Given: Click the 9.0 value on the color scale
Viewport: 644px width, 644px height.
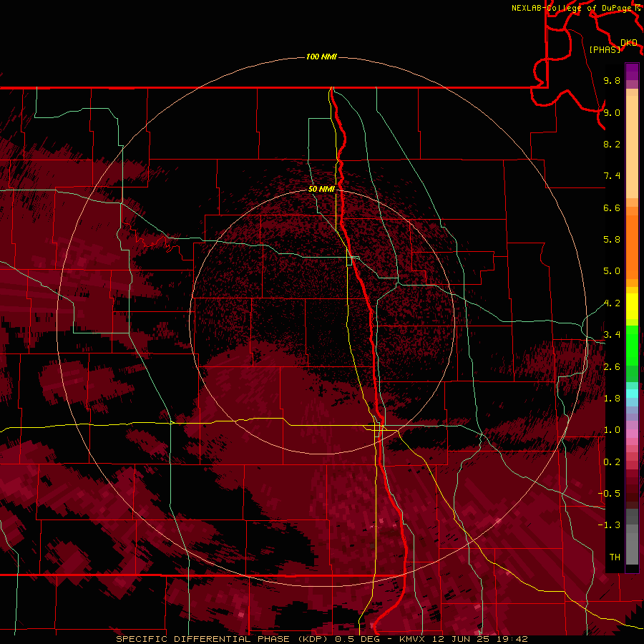Looking at the screenshot, I should point(612,113).
